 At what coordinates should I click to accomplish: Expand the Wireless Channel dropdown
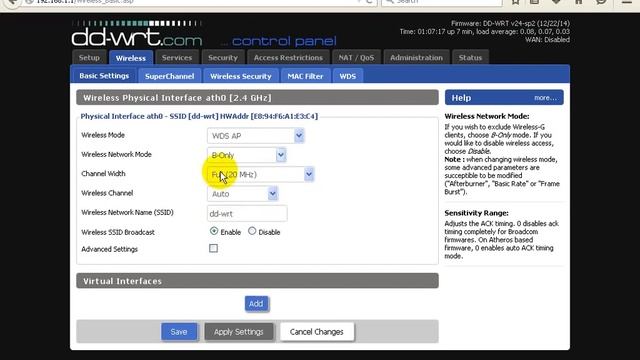point(242,194)
